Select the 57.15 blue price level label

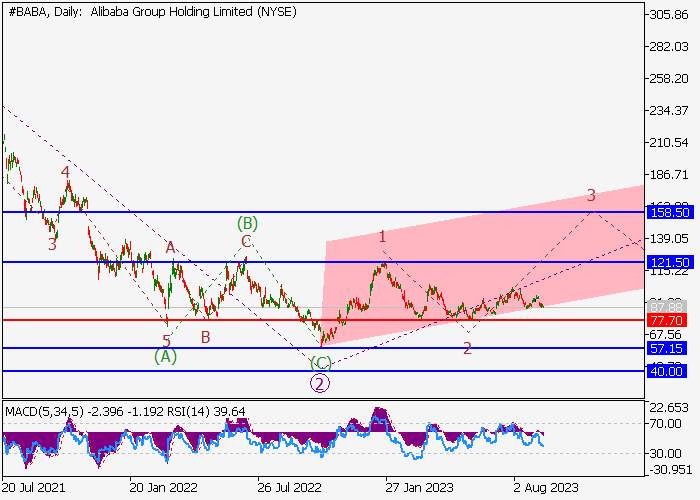[x=666, y=348]
